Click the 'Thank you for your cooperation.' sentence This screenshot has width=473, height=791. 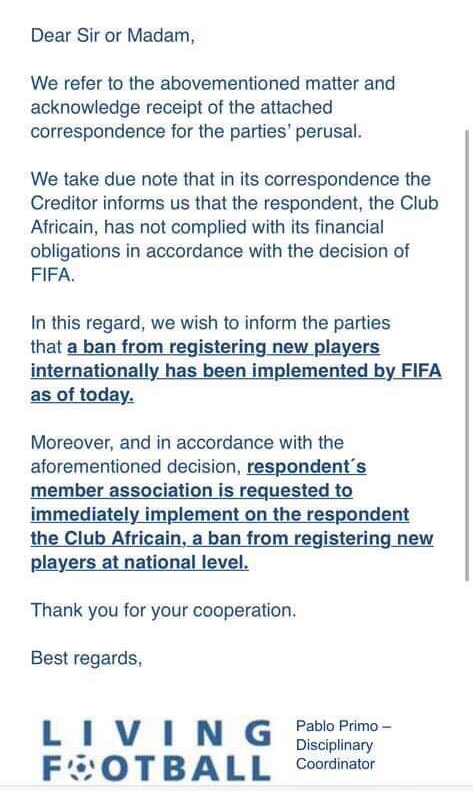point(163,610)
